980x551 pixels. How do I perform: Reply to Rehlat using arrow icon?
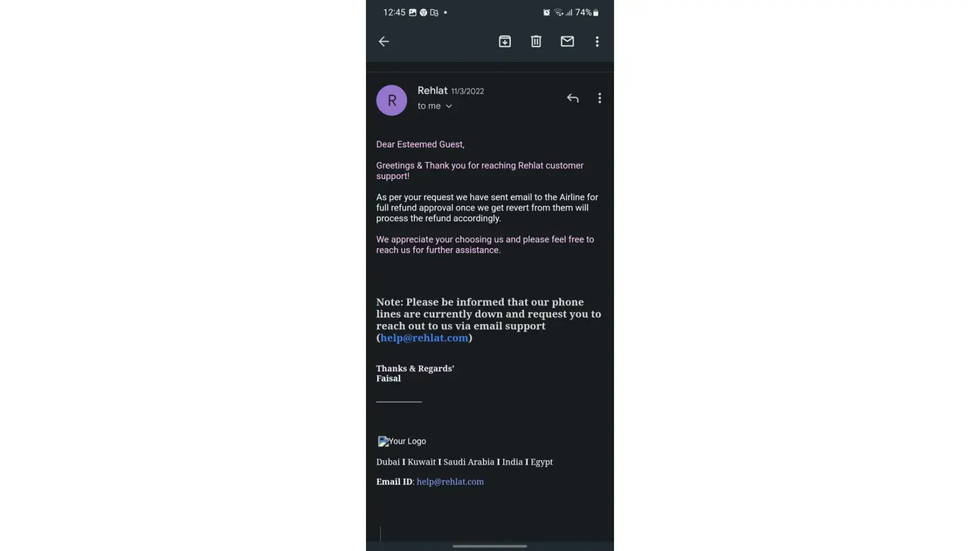click(573, 98)
